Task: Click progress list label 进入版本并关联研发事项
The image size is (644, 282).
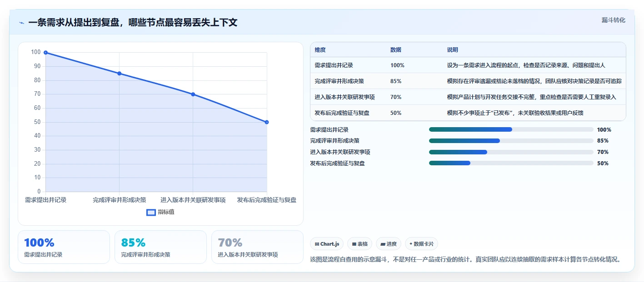Action: (340, 152)
